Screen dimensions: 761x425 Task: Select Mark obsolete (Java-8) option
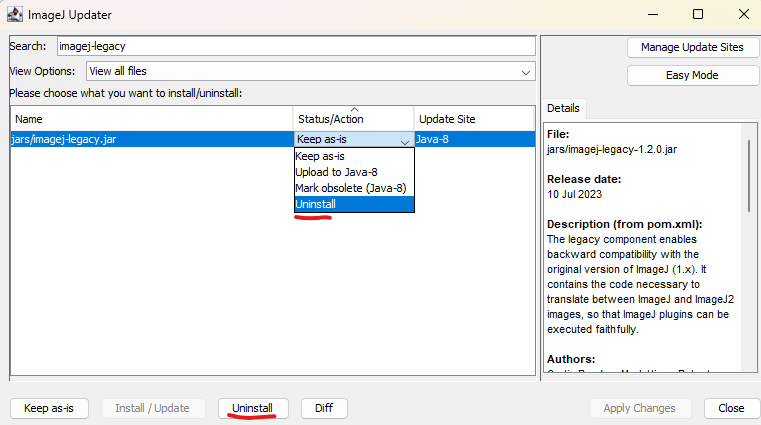[x=354, y=188]
